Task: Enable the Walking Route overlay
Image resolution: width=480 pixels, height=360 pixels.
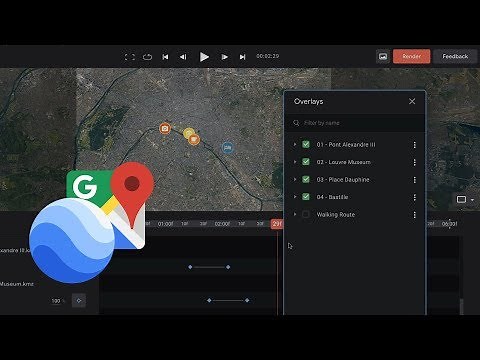Action: pyautogui.click(x=306, y=214)
